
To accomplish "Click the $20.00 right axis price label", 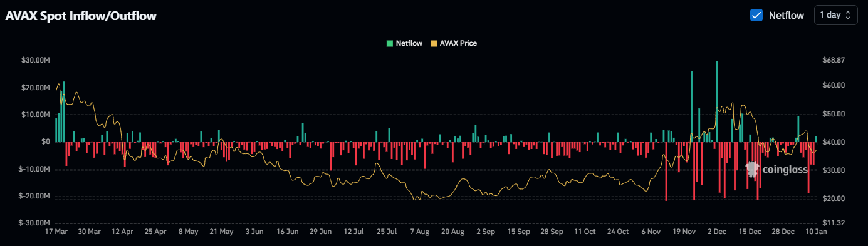I will (834, 198).
